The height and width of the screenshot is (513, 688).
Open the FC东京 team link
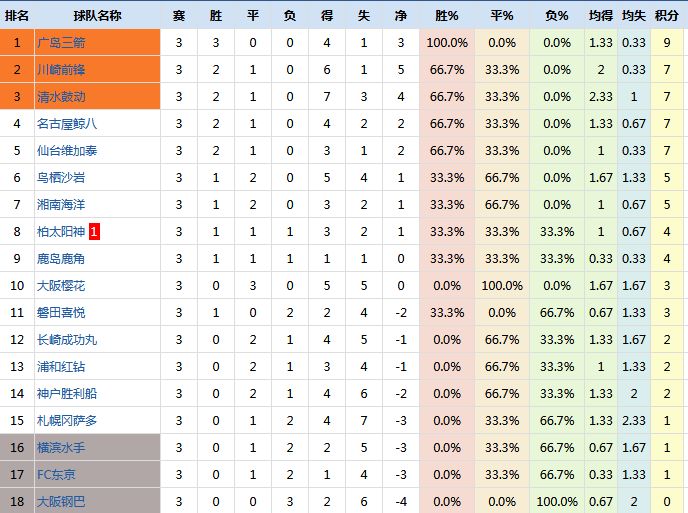[x=56, y=474]
